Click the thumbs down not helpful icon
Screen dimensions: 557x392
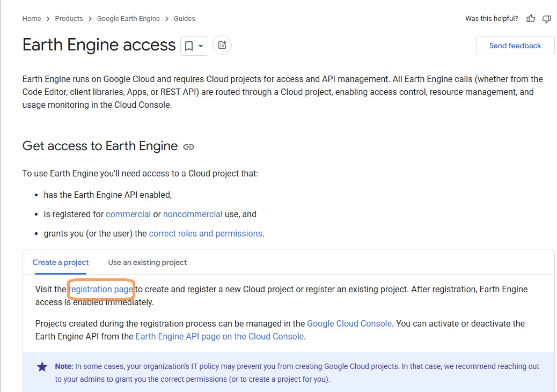click(547, 19)
